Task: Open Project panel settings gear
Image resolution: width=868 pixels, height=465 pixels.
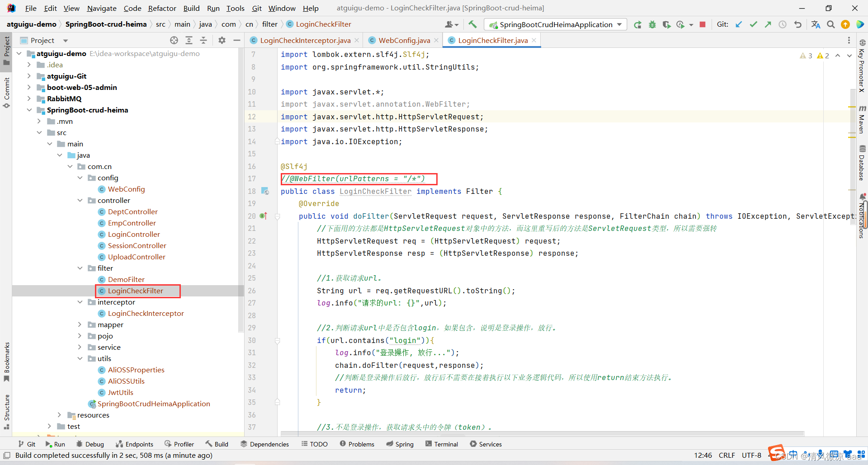Action: coord(222,40)
